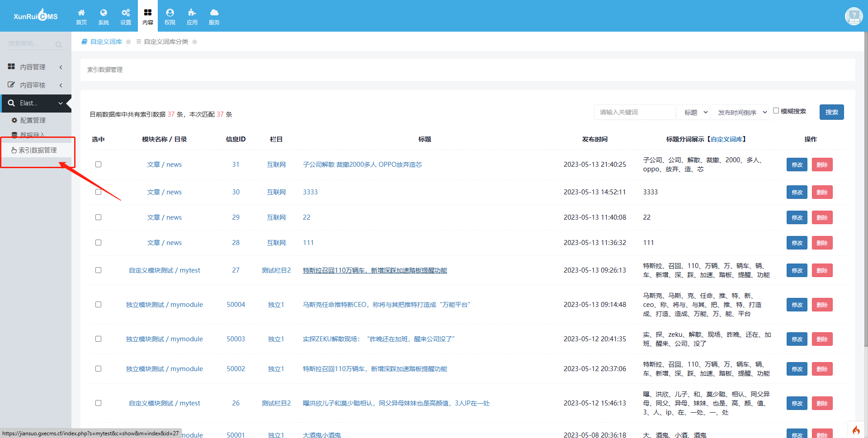Viewport: 868px width, 438px height.
Task: Open the 首页 home icon
Action: click(x=81, y=13)
